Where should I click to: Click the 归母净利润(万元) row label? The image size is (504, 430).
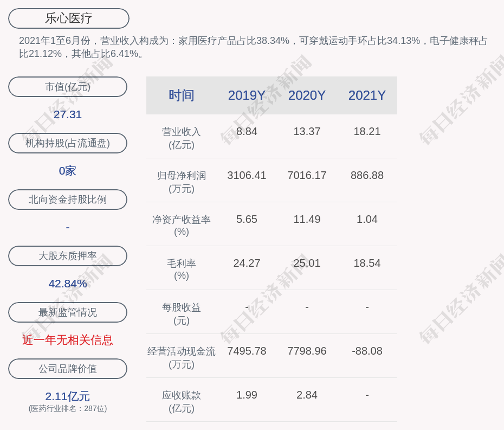182,182
